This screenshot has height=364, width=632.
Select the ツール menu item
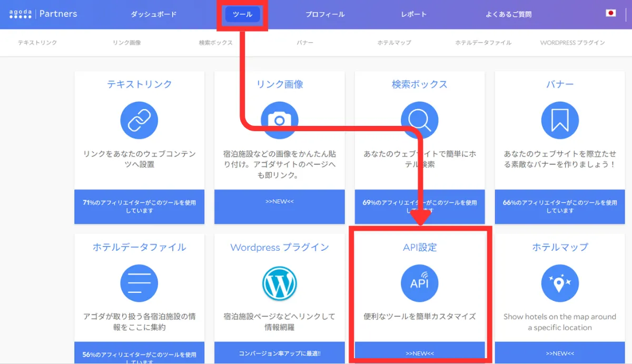[x=243, y=14]
